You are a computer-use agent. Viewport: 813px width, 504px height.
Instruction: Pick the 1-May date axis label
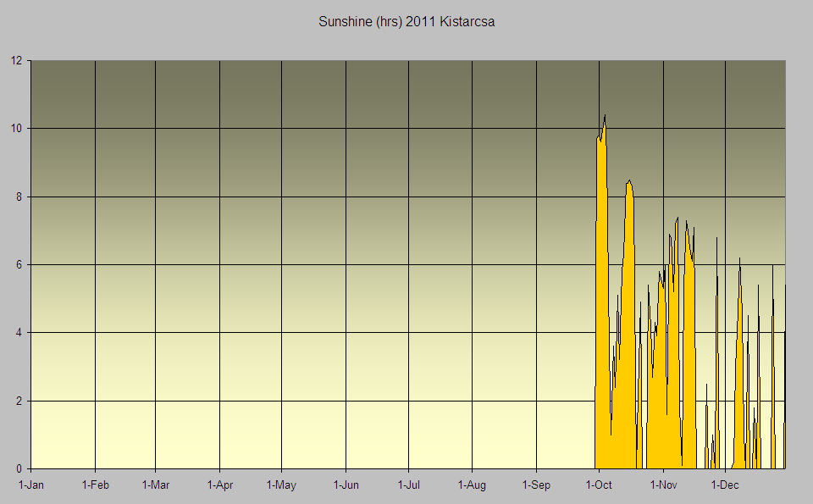pyautogui.click(x=281, y=485)
